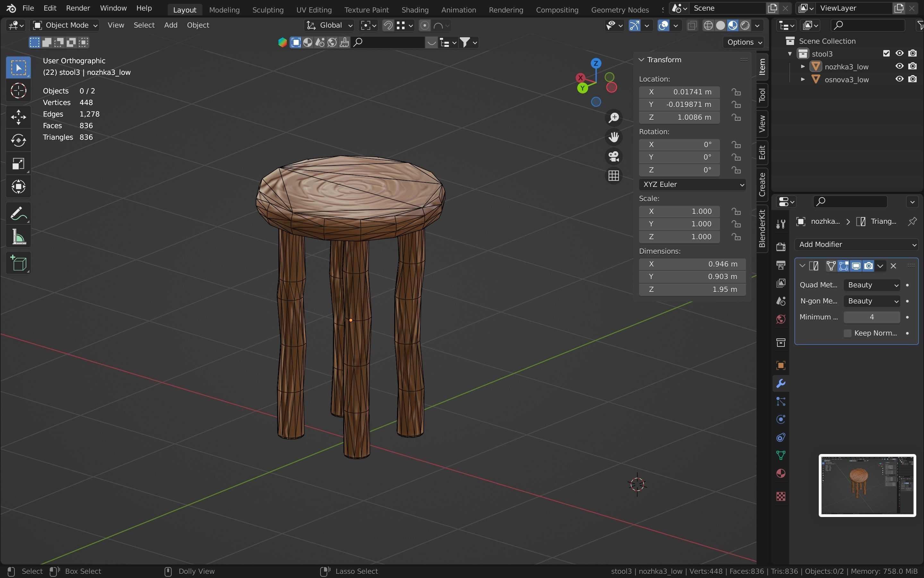The height and width of the screenshot is (578, 924).
Task: Open Quad Method Beauty dropdown
Action: [x=872, y=285]
